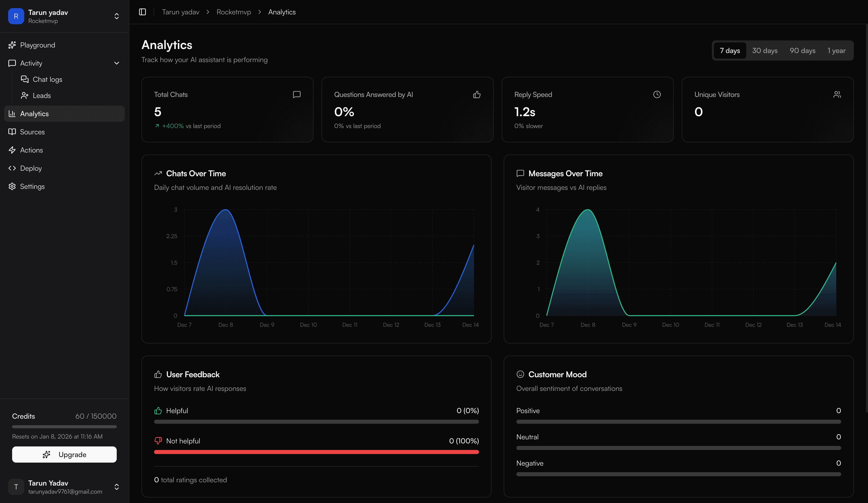Switch to the 30 days time range
The height and width of the screenshot is (503, 868).
point(765,50)
